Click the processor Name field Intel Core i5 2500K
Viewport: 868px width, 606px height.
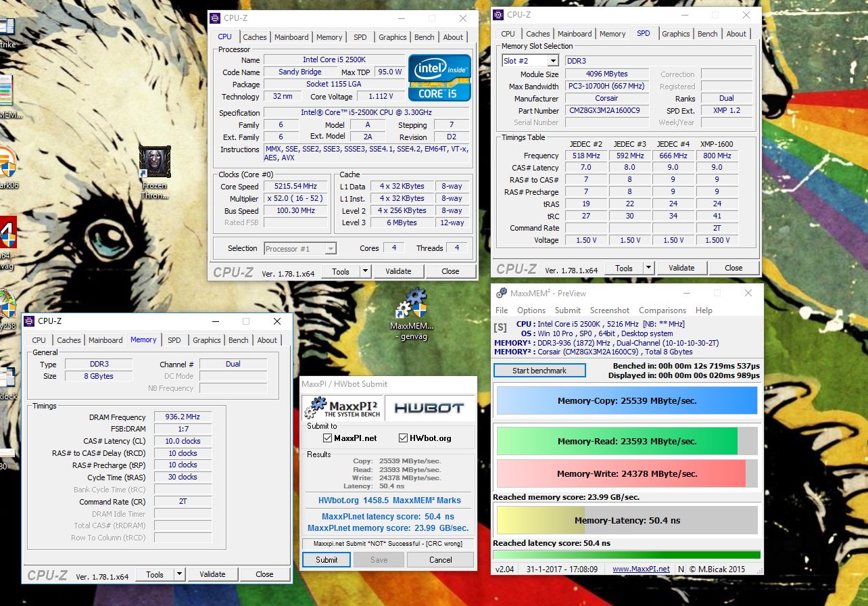pos(335,60)
